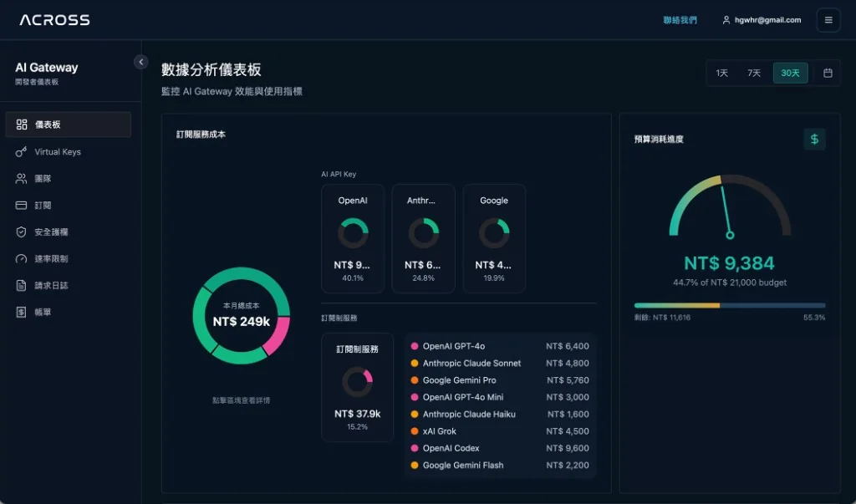Select the Google Gemini Pro row
This screenshot has height=504, width=856.
[x=500, y=380]
